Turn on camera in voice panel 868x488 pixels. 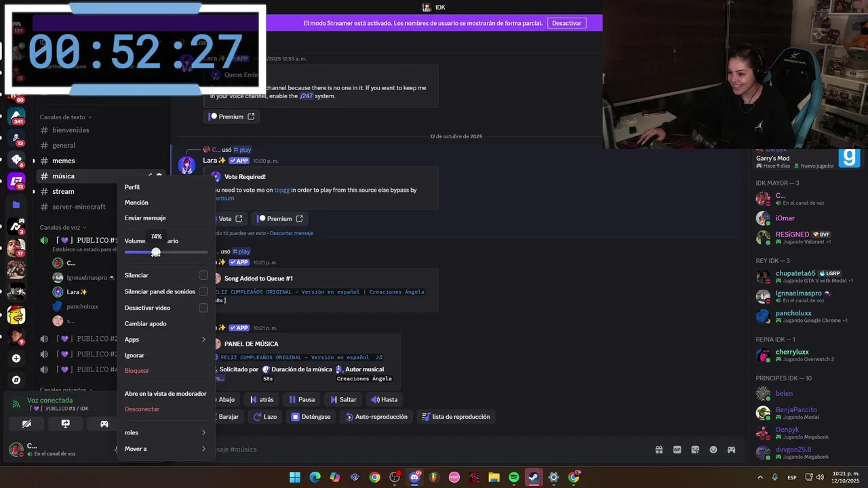coord(26,424)
